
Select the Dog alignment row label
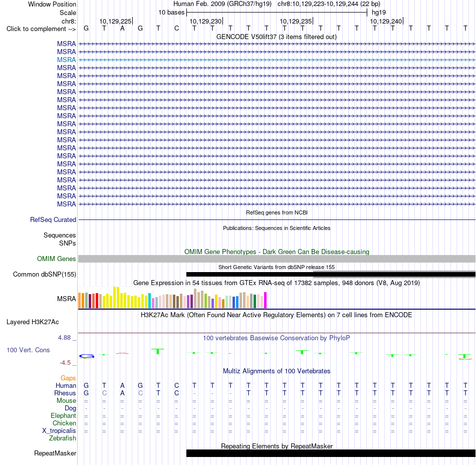click(x=70, y=408)
